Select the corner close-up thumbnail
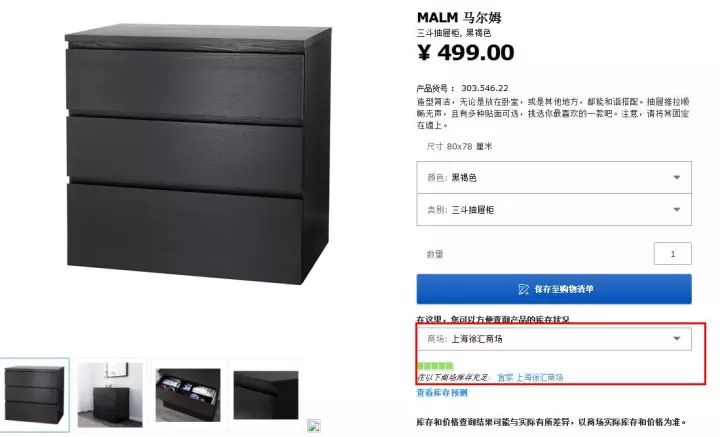The width and height of the screenshot is (720, 437). point(266,395)
